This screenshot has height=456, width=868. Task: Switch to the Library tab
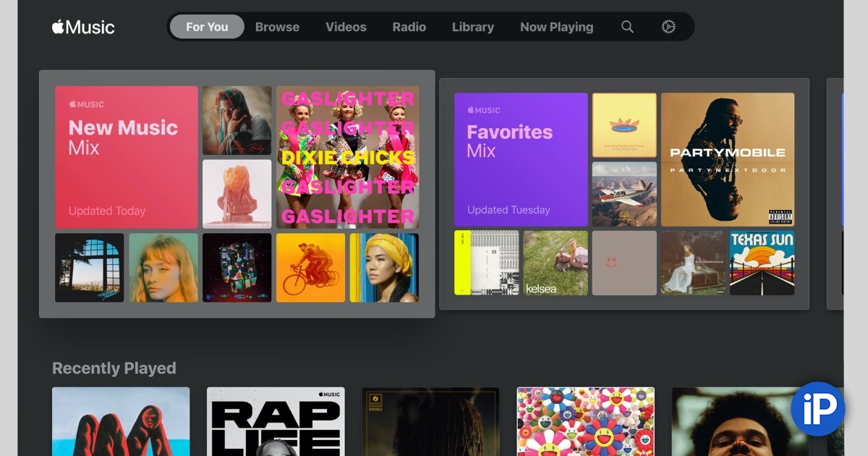(473, 27)
